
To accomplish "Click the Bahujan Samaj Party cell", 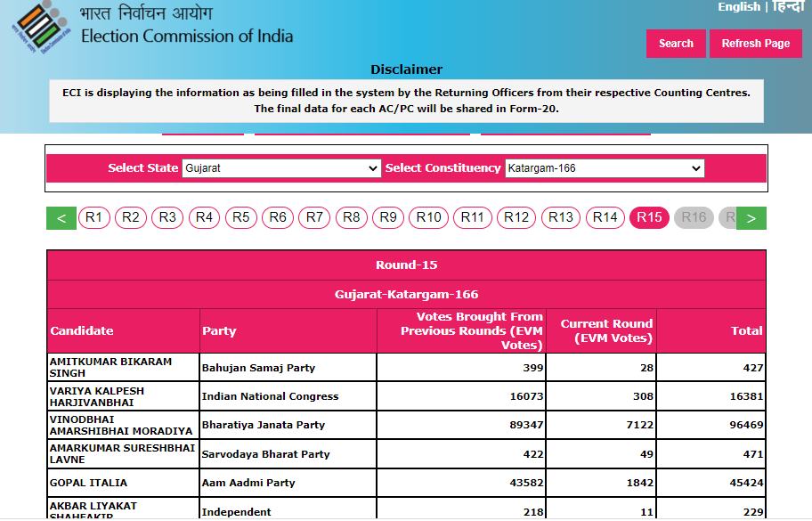I will pos(288,368).
